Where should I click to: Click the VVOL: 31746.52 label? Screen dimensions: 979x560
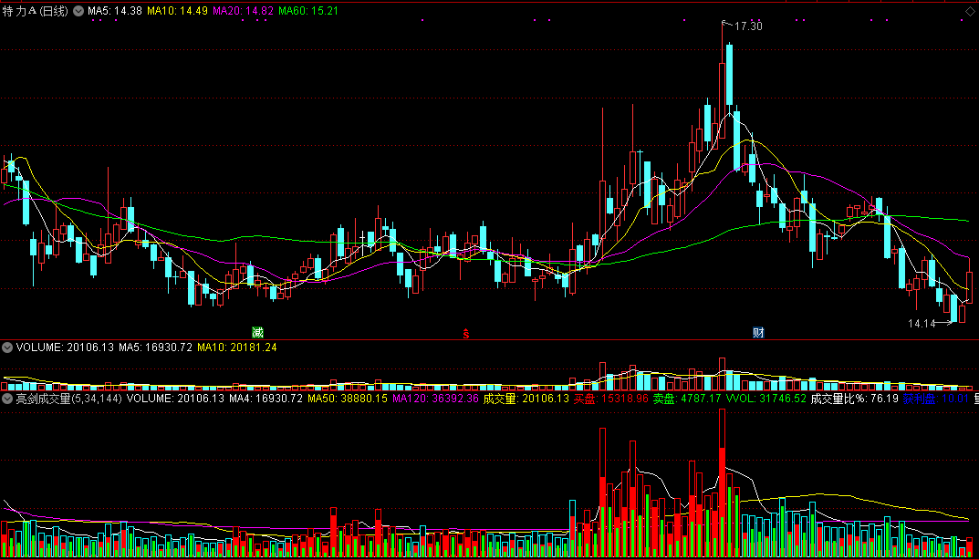point(766,399)
